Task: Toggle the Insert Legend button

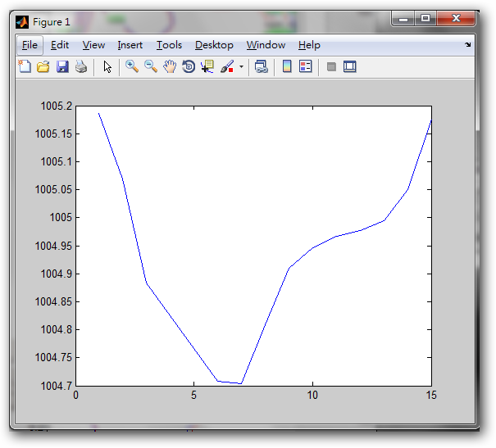Action: (306, 67)
